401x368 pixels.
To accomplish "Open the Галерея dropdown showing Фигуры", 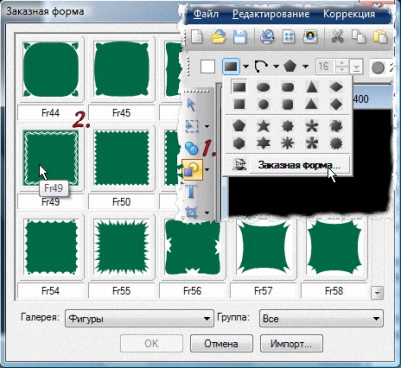I will pyautogui.click(x=139, y=318).
